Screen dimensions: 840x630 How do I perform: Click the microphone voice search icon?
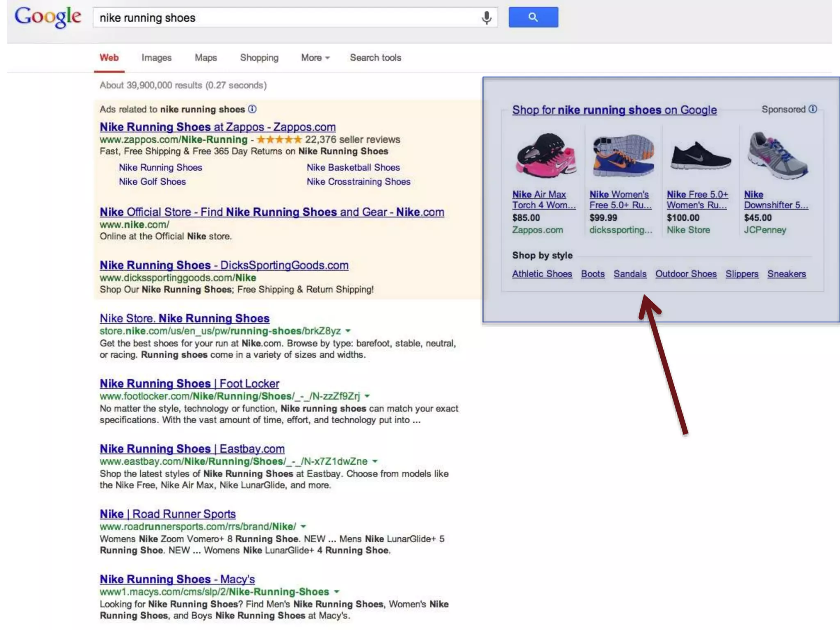pos(486,18)
